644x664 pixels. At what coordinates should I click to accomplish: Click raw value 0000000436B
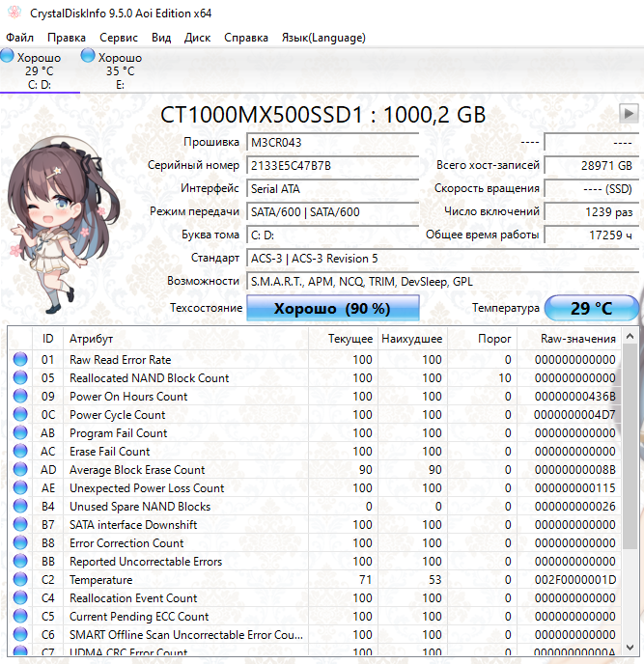point(574,397)
